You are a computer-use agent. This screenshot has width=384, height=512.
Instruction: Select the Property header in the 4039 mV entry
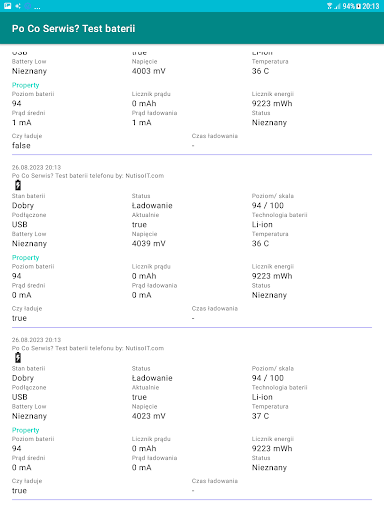point(26,258)
